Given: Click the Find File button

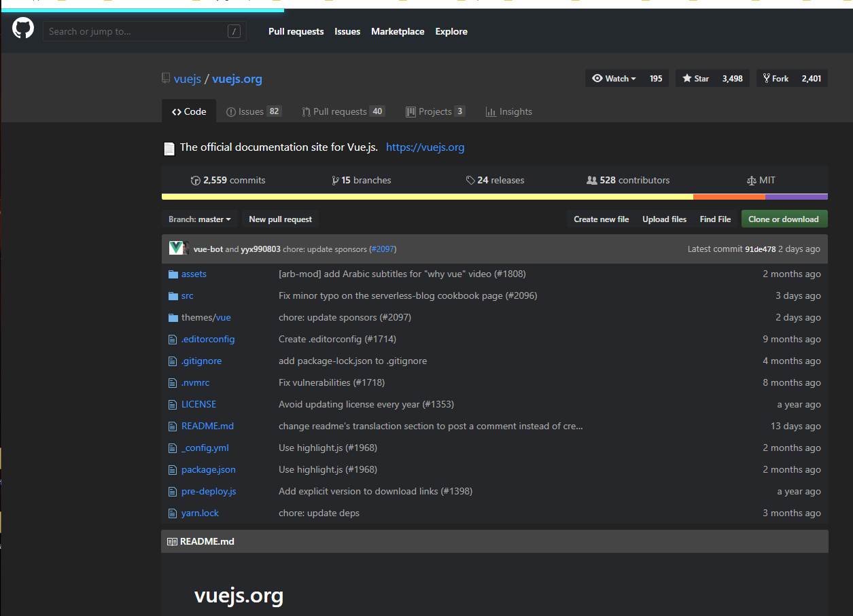Looking at the screenshot, I should (715, 219).
